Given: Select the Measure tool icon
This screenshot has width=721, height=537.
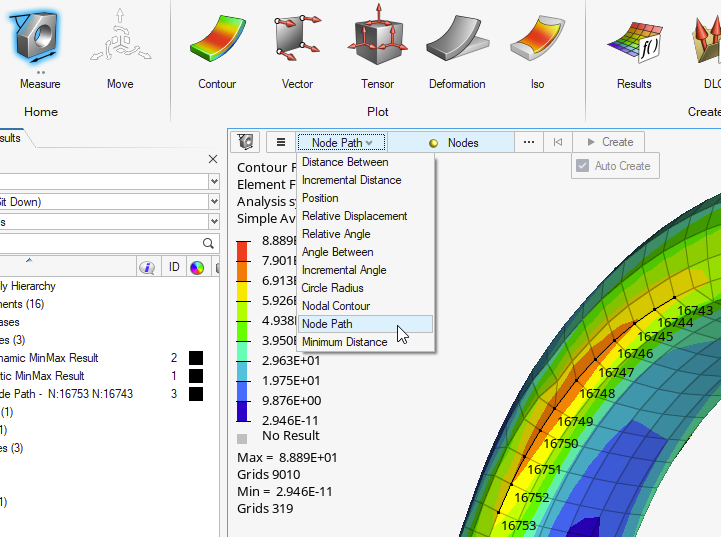Looking at the screenshot, I should [x=36, y=39].
